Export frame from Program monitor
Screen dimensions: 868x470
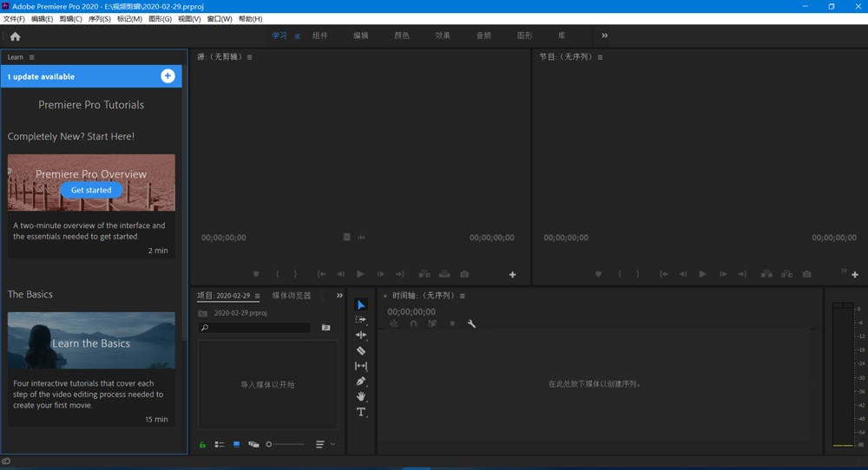807,274
